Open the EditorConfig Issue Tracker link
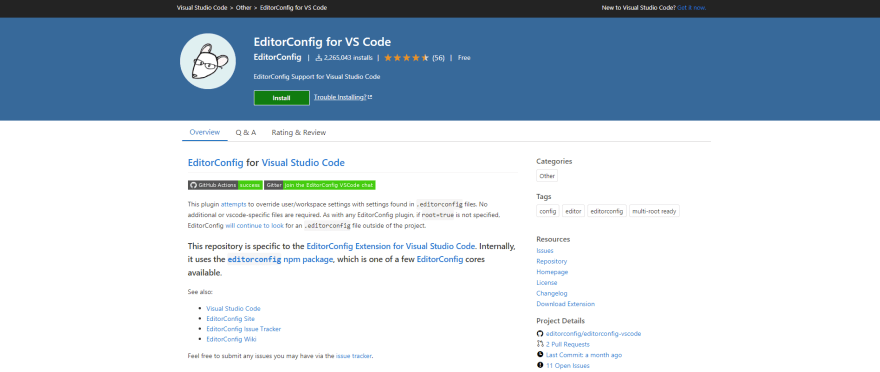 pyautogui.click(x=244, y=329)
